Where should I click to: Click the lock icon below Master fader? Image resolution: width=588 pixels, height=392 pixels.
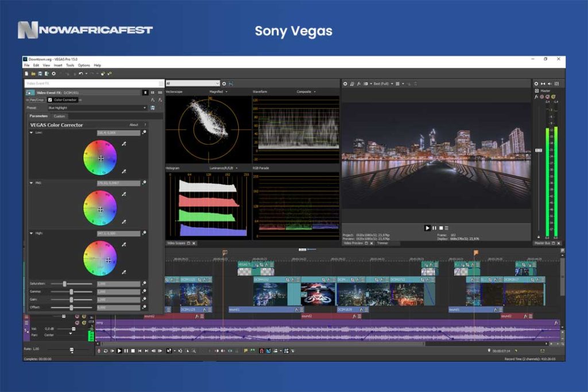click(539, 237)
